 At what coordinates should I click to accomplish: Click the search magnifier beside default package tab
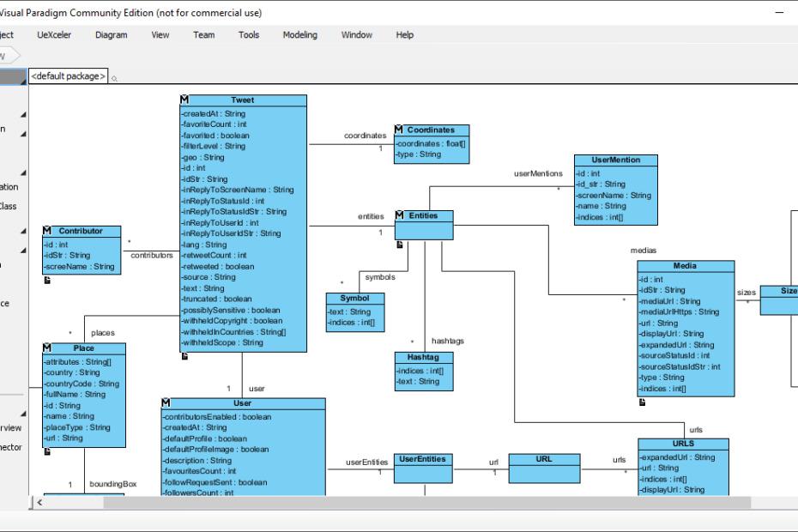115,76
